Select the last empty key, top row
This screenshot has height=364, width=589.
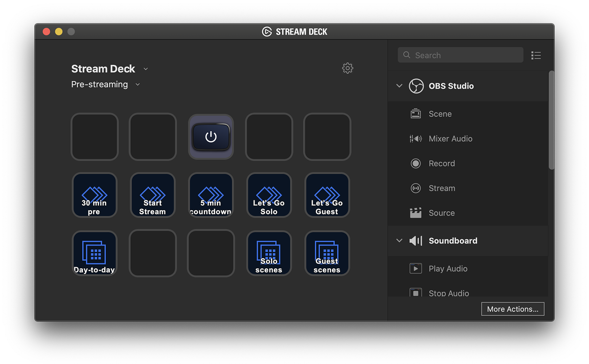[x=327, y=137]
